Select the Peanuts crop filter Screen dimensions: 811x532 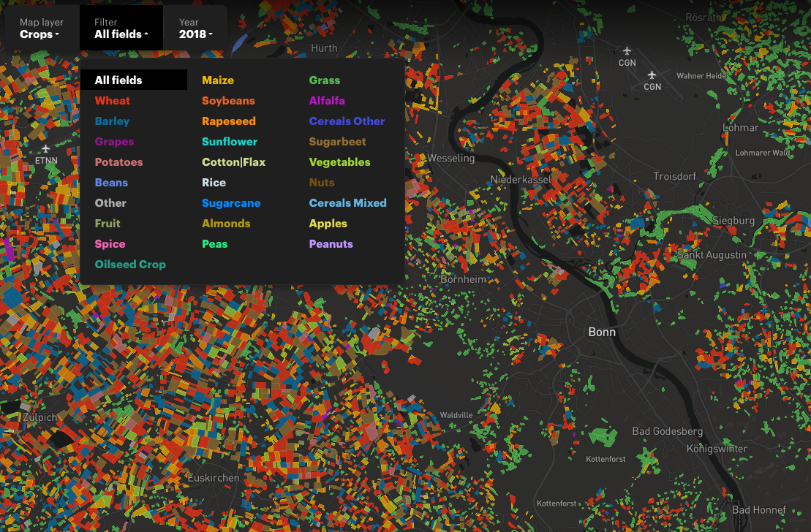tap(331, 243)
